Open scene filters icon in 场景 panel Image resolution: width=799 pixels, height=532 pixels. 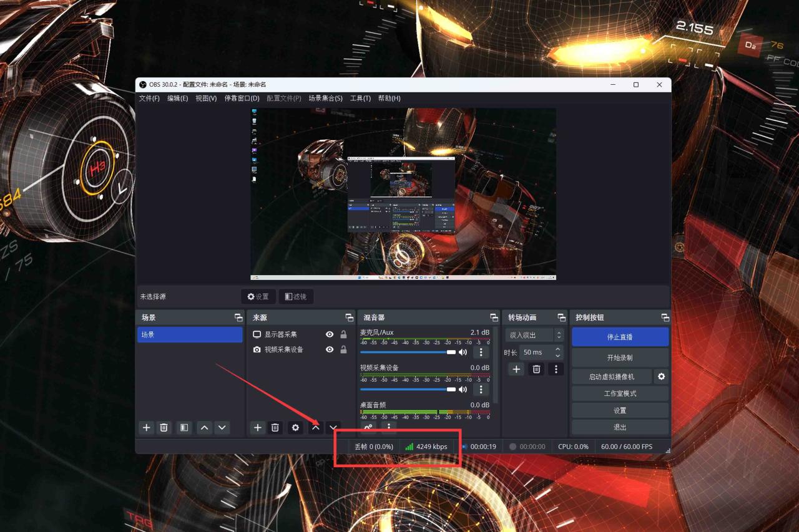click(x=184, y=428)
